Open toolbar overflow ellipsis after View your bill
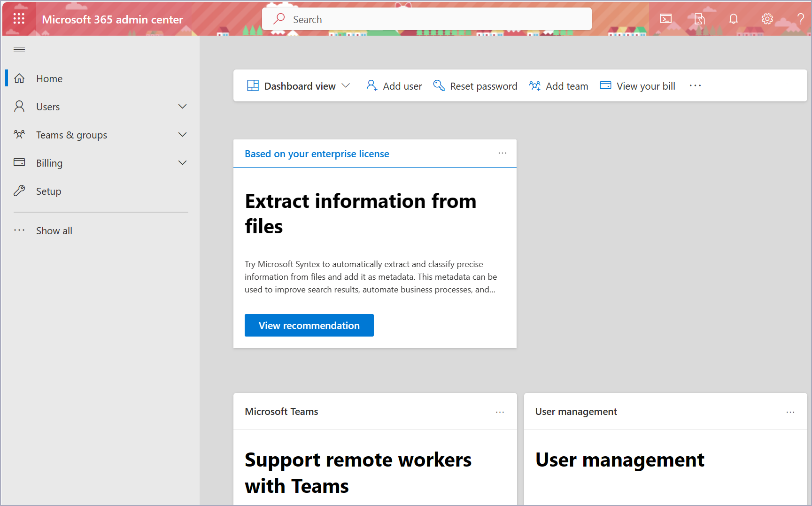The image size is (812, 506). tap(696, 85)
